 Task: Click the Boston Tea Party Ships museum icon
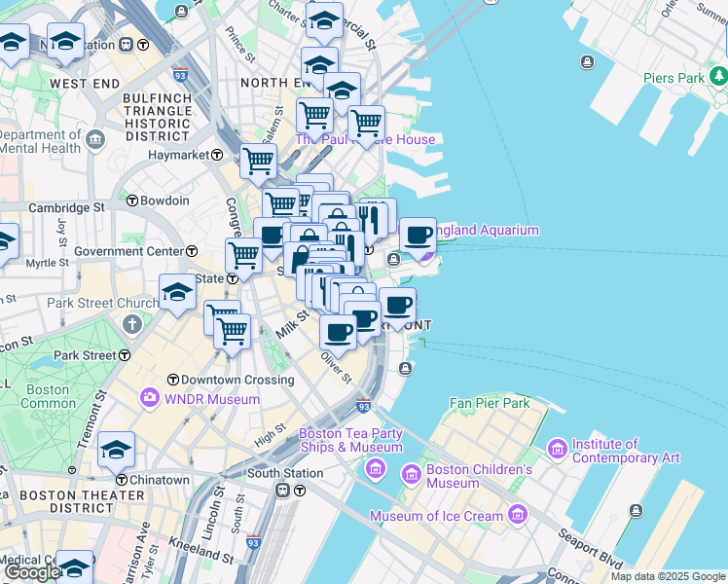[376, 468]
